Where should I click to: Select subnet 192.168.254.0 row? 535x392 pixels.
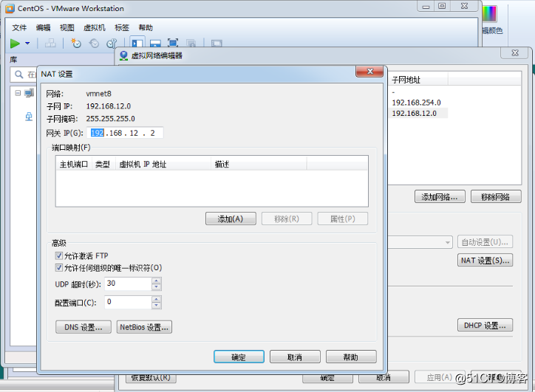click(416, 103)
